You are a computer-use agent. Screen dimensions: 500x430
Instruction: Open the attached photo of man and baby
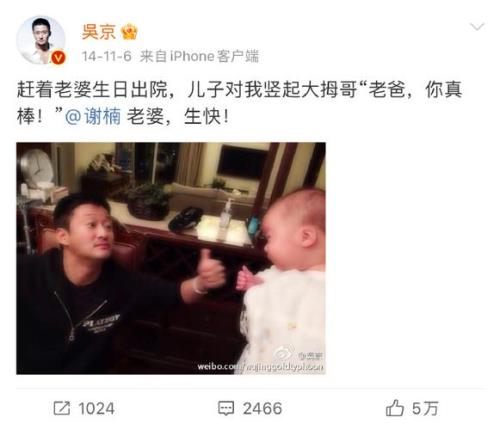[171, 258]
